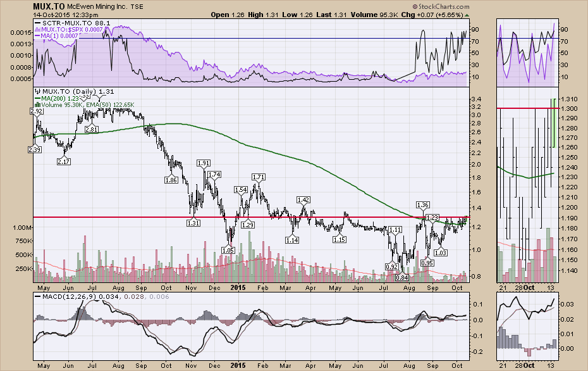Click the boxed 1.23 price label near September
588x371 pixels.
pos(432,217)
